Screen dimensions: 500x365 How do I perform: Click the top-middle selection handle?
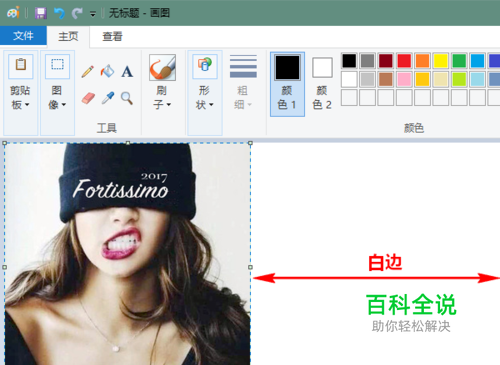(x=128, y=143)
